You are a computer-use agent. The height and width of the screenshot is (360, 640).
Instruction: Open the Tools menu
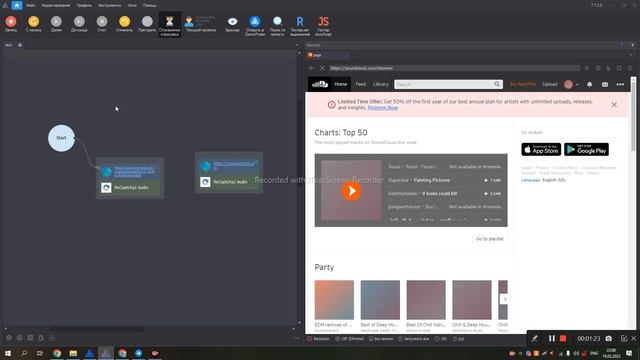tap(110, 5)
